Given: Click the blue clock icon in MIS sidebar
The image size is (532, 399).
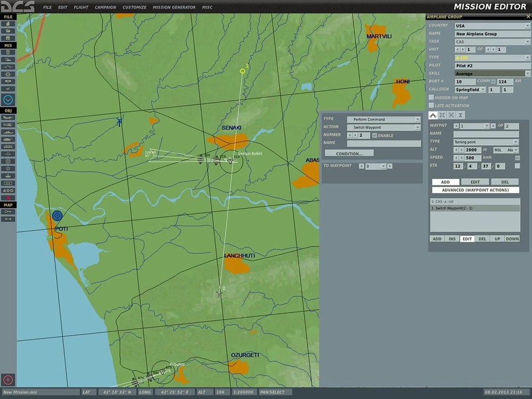Looking at the screenshot, I should coord(8,99).
